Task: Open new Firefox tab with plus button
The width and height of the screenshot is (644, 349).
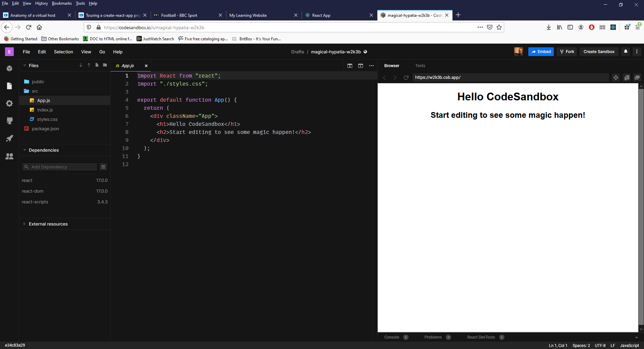Action: [458, 15]
